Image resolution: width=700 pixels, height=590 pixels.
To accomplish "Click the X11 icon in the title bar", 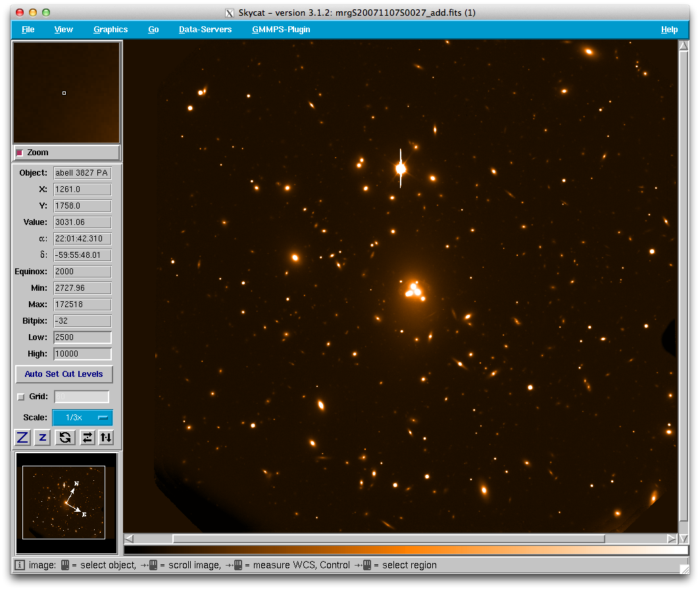I will [230, 13].
